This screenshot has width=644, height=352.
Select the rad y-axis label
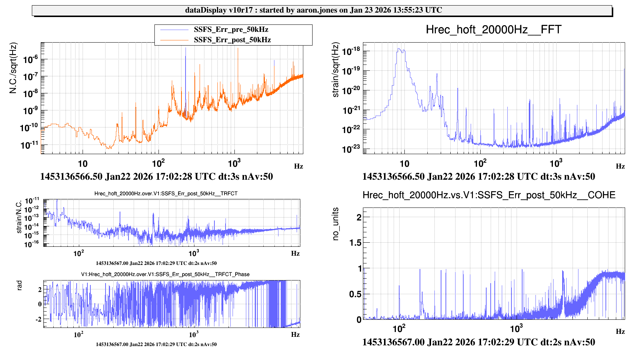tap(19, 285)
